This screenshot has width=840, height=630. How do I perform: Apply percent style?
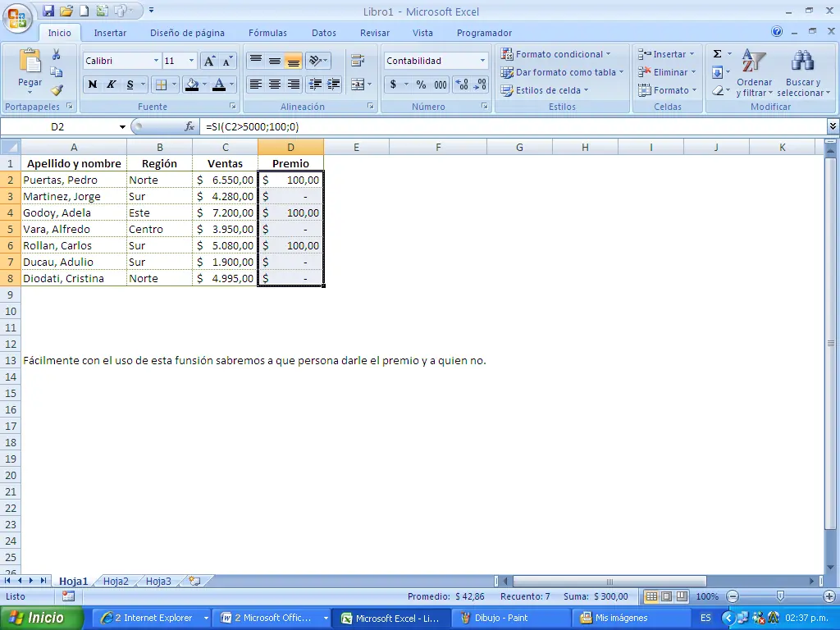point(421,84)
